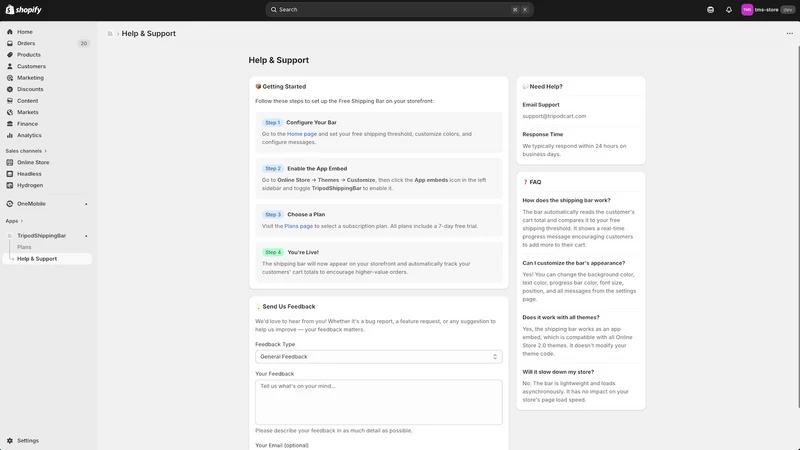Screen dimensions: 800x450
Task: Click the 'Response Time' heading
Action: [543, 135]
